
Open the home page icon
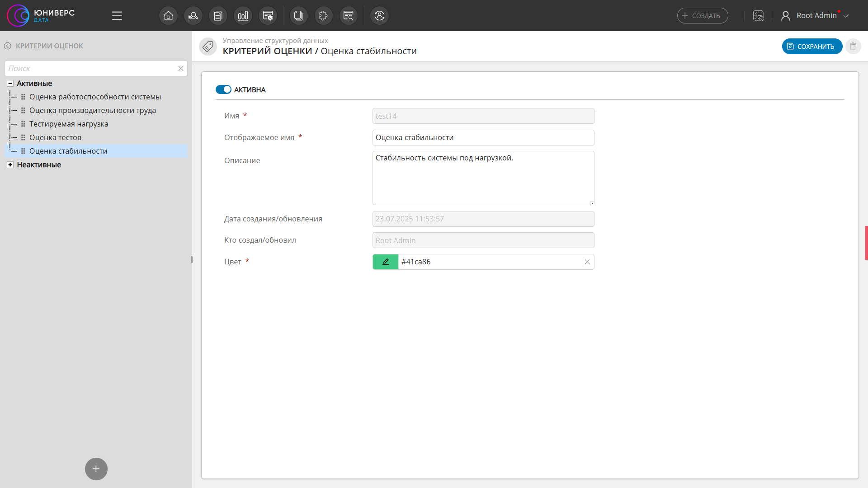click(x=168, y=16)
